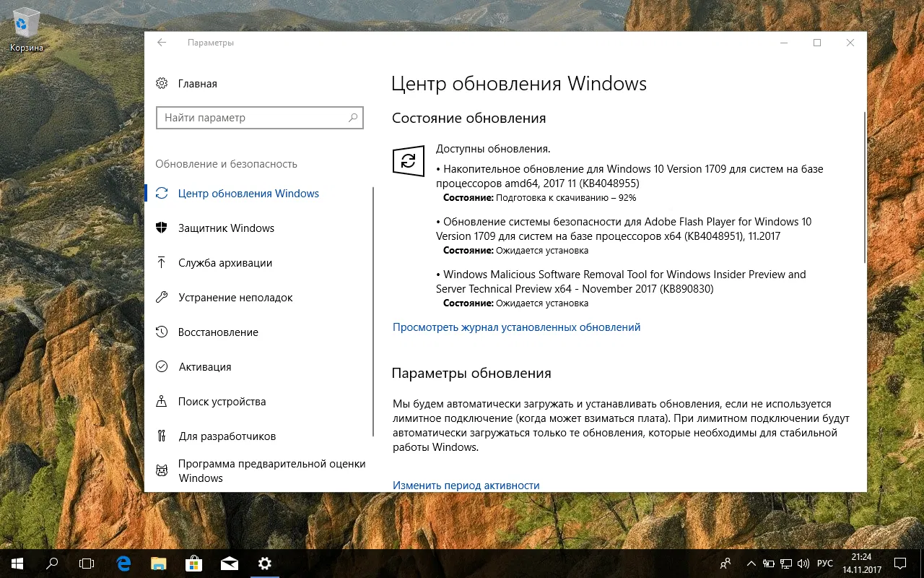Viewport: 924px width, 578px height.
Task: Expand hidden system tray icons
Action: (x=751, y=563)
